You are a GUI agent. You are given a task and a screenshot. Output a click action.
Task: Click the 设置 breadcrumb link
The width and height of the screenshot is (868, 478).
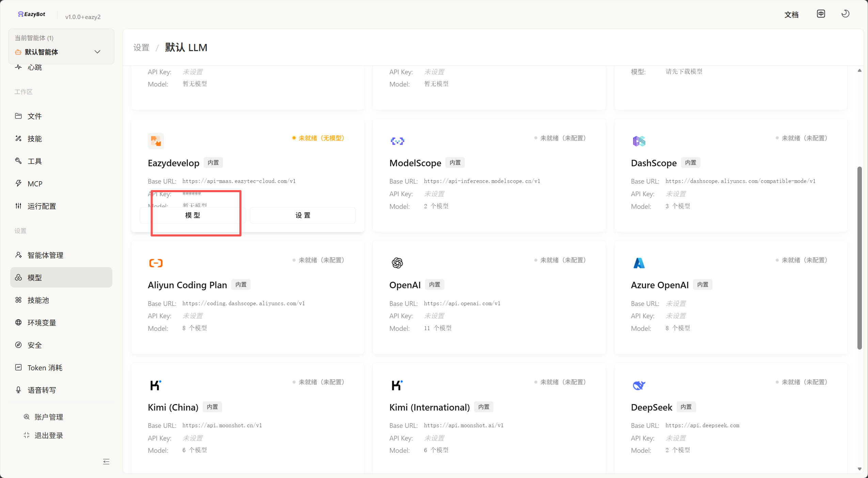141,48
